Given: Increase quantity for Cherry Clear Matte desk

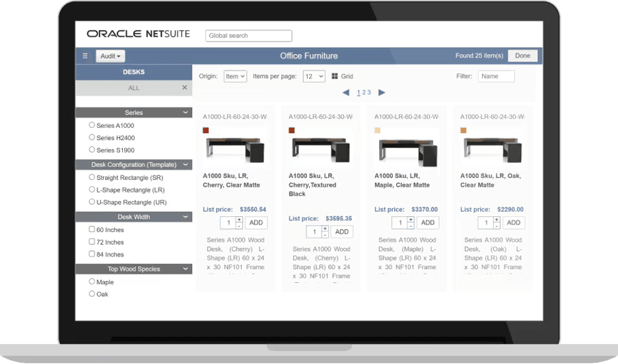Looking at the screenshot, I should click(x=239, y=220).
